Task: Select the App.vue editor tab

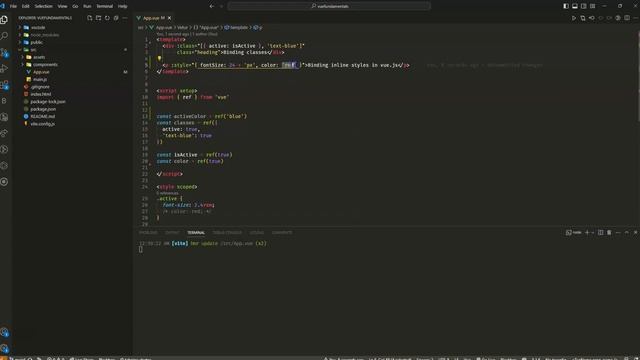Action: [154, 18]
